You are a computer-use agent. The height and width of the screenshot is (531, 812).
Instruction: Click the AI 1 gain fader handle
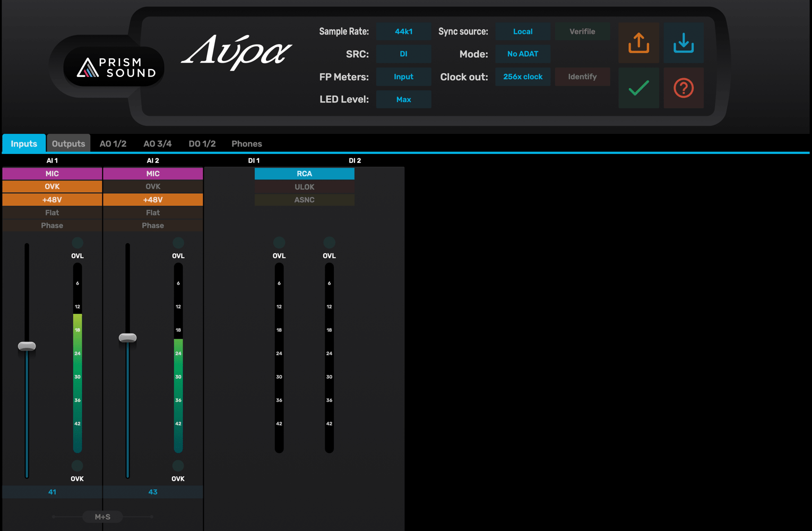click(x=27, y=346)
